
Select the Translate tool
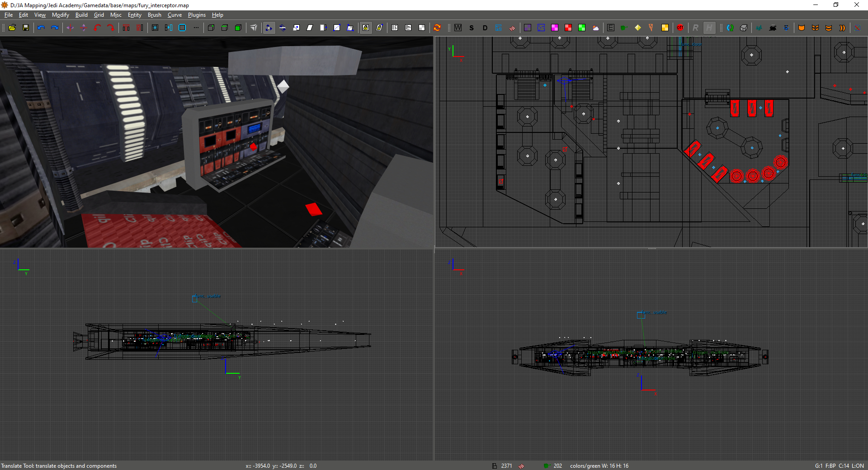tap(269, 28)
